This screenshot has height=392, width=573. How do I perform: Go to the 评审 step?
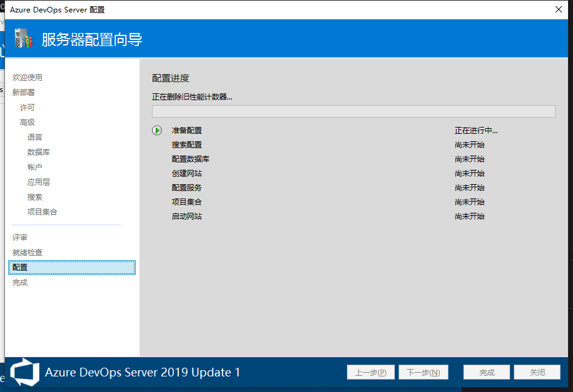pyautogui.click(x=20, y=238)
